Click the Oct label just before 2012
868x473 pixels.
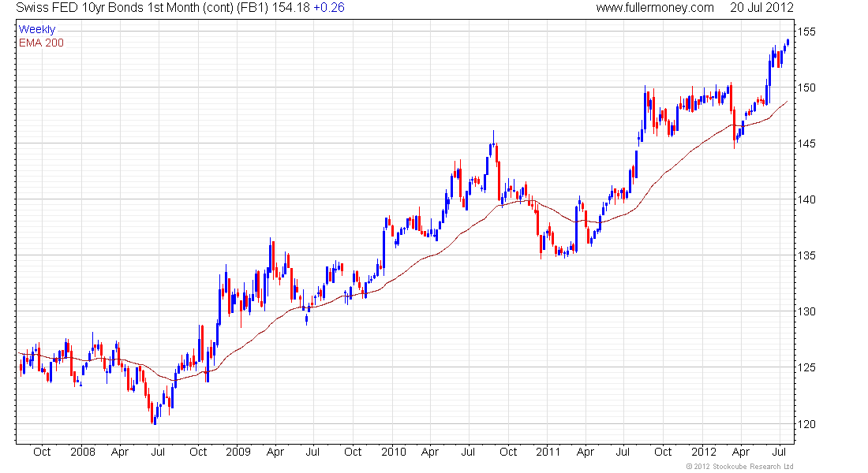(x=663, y=452)
